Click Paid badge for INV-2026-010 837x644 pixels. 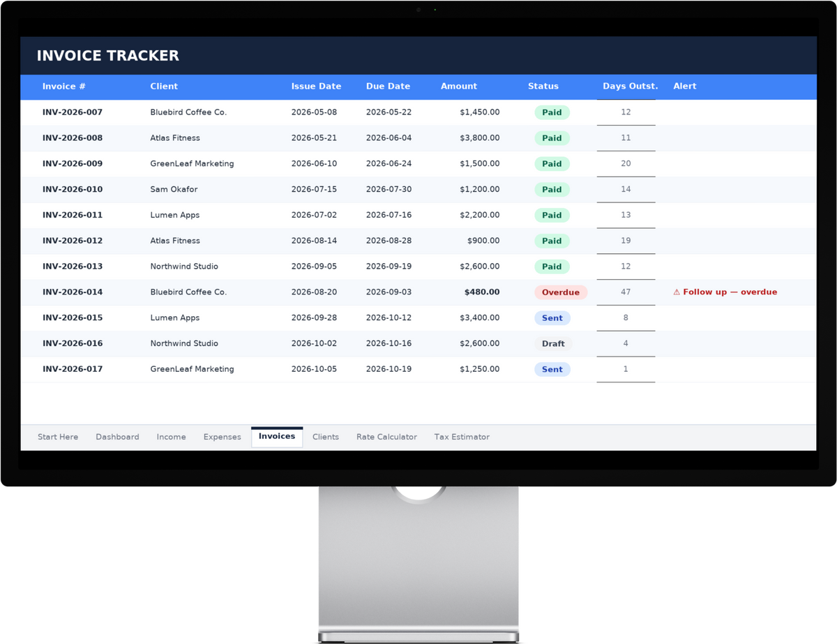552,189
